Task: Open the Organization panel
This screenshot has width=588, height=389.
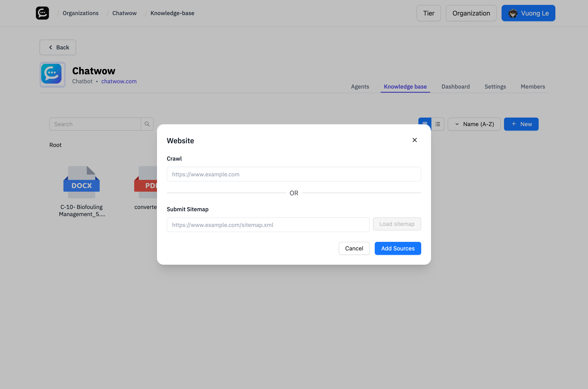Action: (471, 13)
